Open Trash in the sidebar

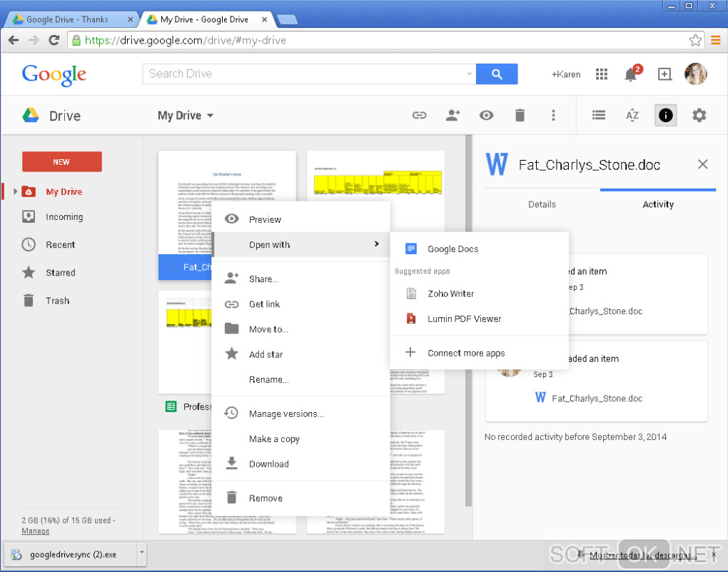pyautogui.click(x=57, y=300)
